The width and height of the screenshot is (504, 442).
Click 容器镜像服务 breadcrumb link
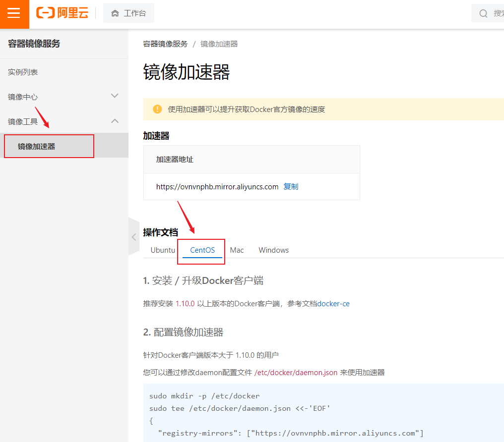pyautogui.click(x=165, y=44)
